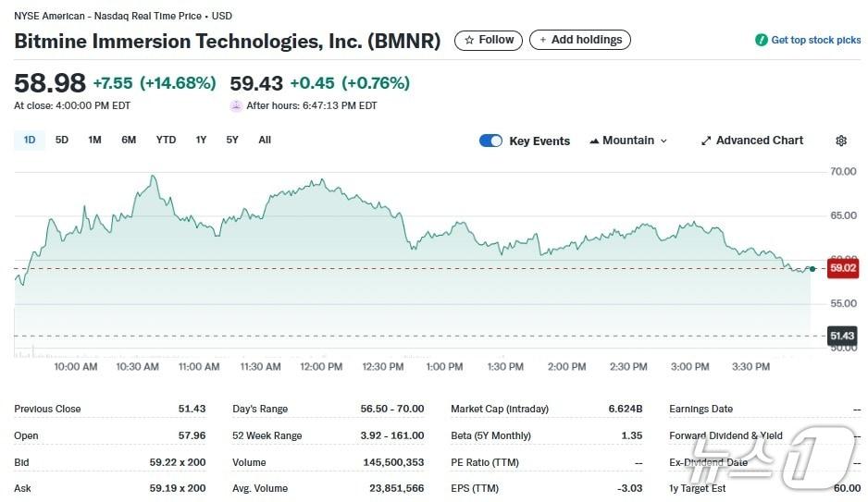The width and height of the screenshot is (868, 502).
Task: Select the All time range tab
Action: coord(265,140)
